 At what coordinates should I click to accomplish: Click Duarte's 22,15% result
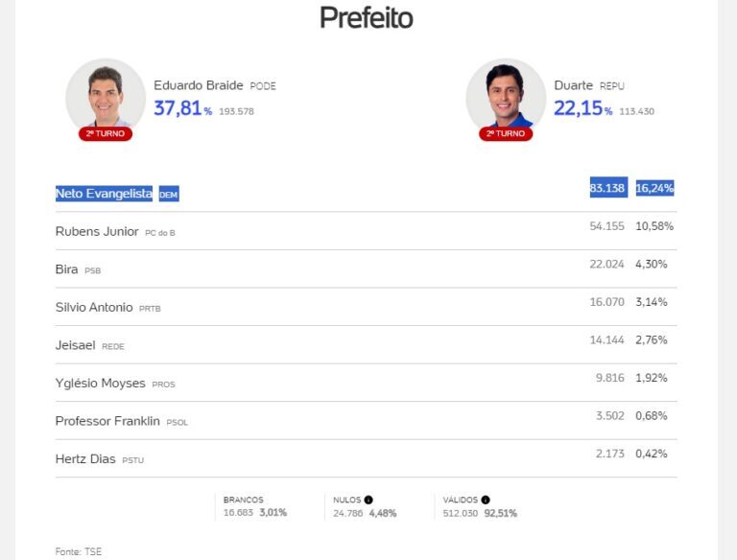pyautogui.click(x=582, y=108)
